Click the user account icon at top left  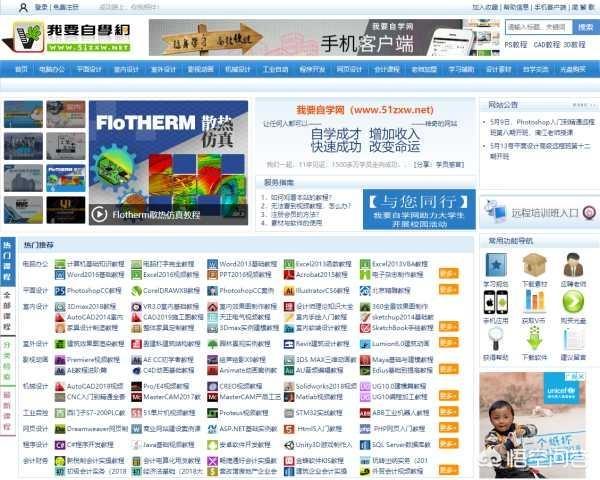[x=24, y=7]
